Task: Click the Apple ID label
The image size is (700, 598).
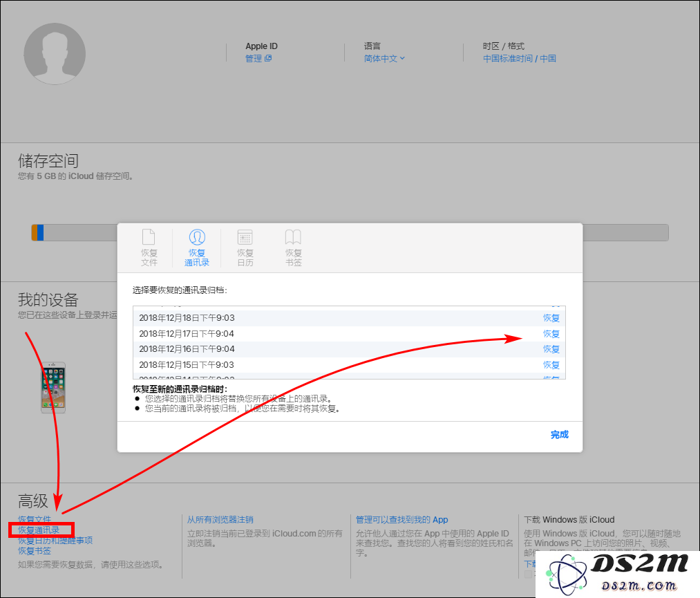Action: (x=262, y=46)
